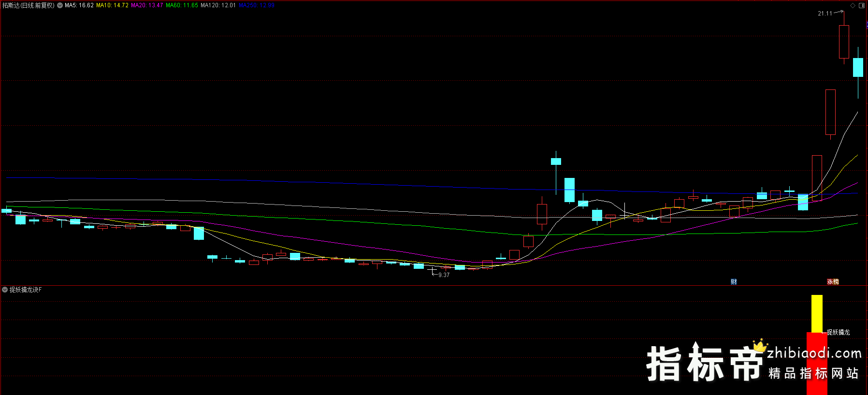Click the 9.37 low price label
The image size is (868, 395).
point(444,275)
